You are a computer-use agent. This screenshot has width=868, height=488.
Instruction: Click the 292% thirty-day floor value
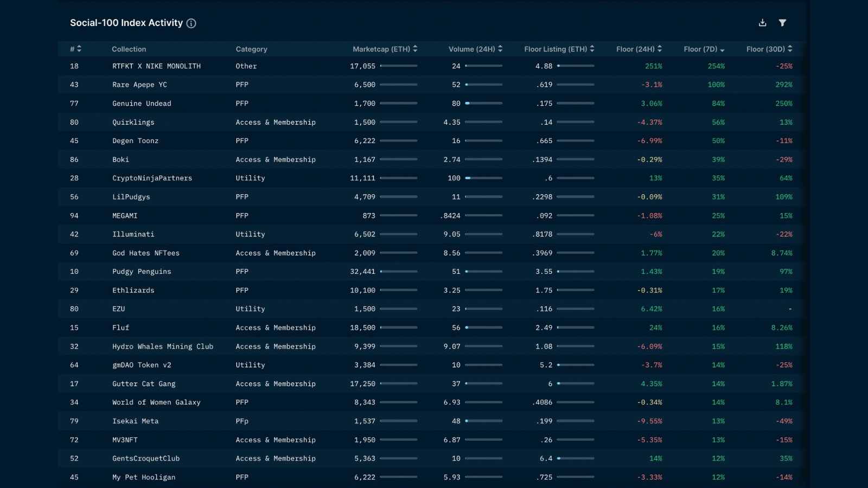coord(784,85)
